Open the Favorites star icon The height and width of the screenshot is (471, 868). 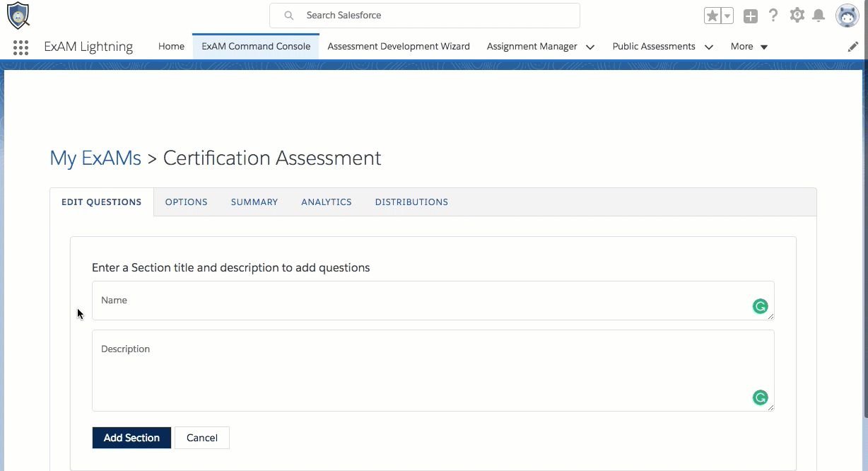[x=712, y=16]
